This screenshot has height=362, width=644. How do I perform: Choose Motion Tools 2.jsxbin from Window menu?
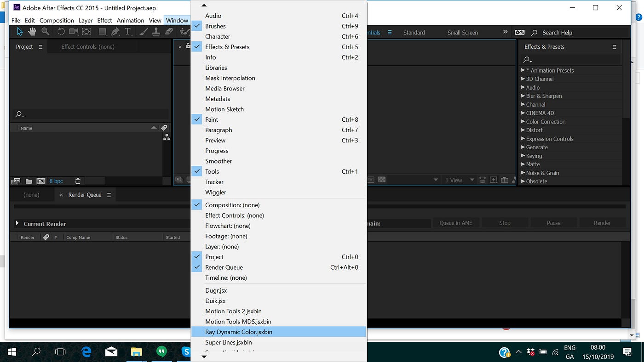pos(278,311)
